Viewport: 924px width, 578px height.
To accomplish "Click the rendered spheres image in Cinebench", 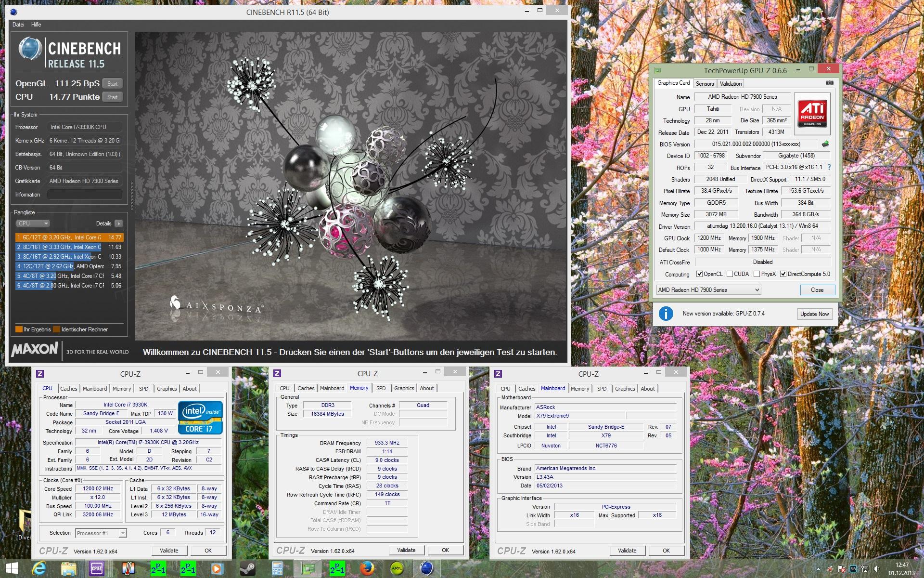I will tap(350, 186).
